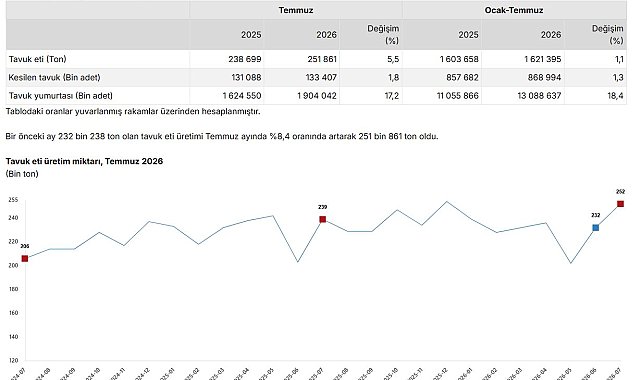641x380 pixels.
Task: Click the y-axis tick label 200
Action: tap(13, 265)
